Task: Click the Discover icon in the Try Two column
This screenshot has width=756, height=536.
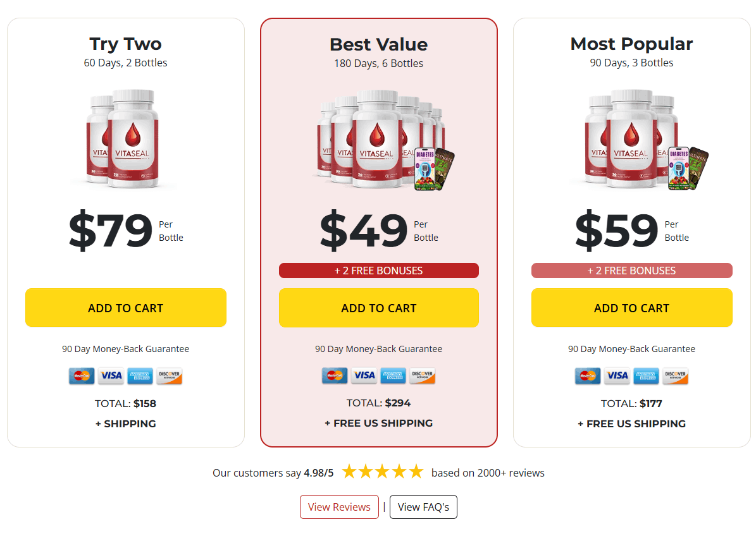Action: point(170,375)
